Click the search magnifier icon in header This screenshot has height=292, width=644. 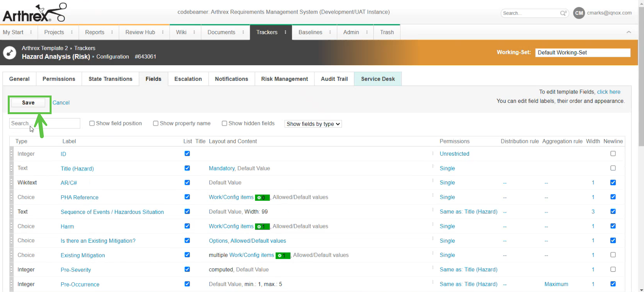[563, 13]
